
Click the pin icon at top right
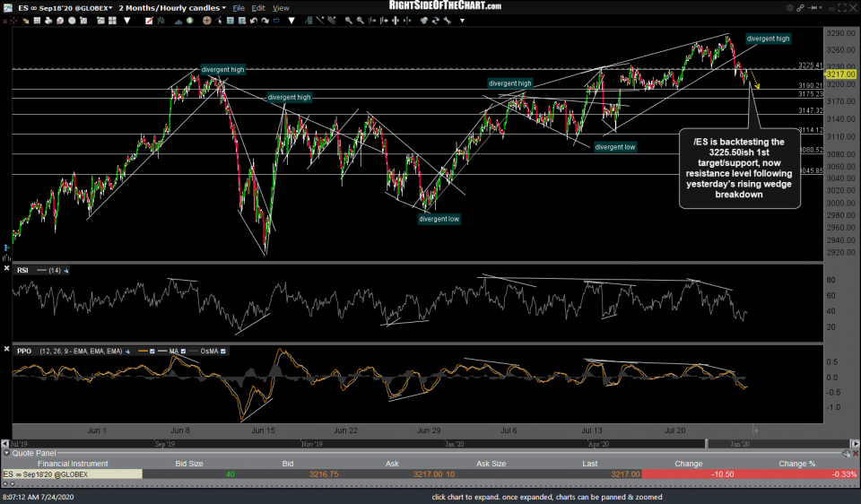813,8
